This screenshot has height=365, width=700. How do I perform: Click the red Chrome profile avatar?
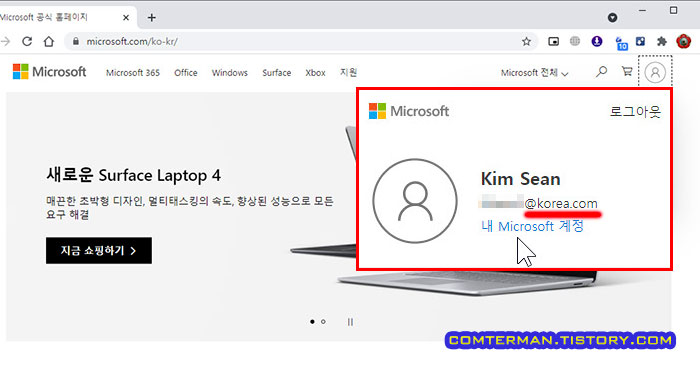683,41
